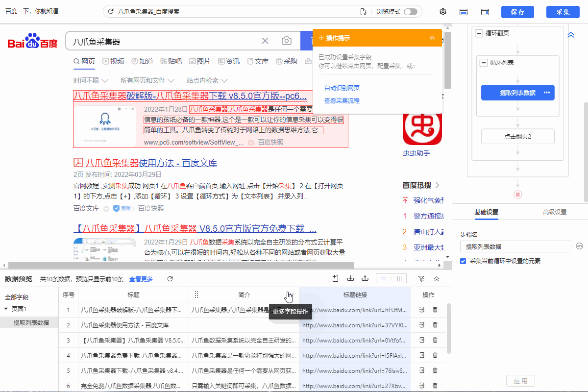Screen dimensions: 588x392
Task: Toggle the 浏览模式 browse mode switch
Action: coord(411,12)
